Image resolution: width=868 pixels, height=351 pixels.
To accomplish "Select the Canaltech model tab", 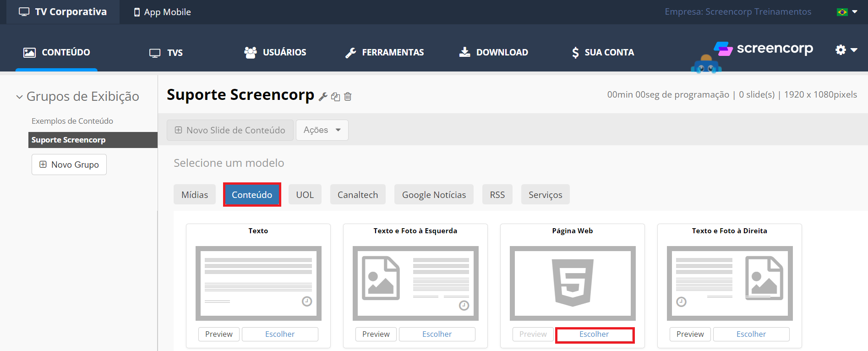I will 358,195.
